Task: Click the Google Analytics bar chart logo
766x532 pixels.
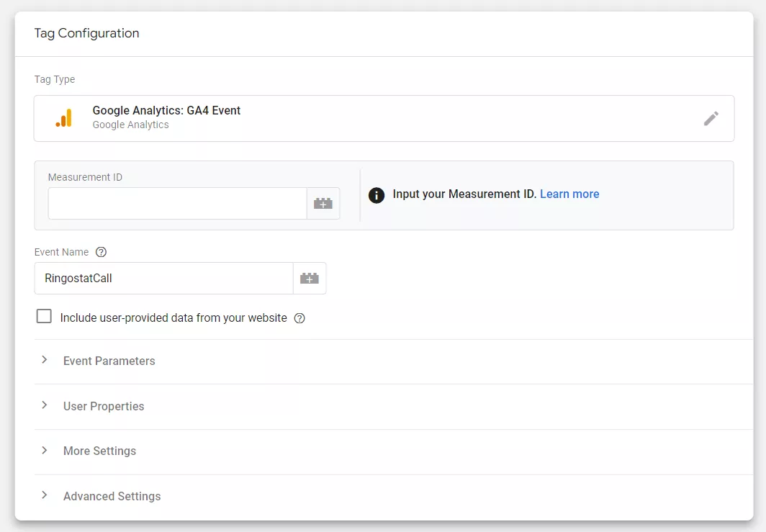Action: (x=64, y=118)
